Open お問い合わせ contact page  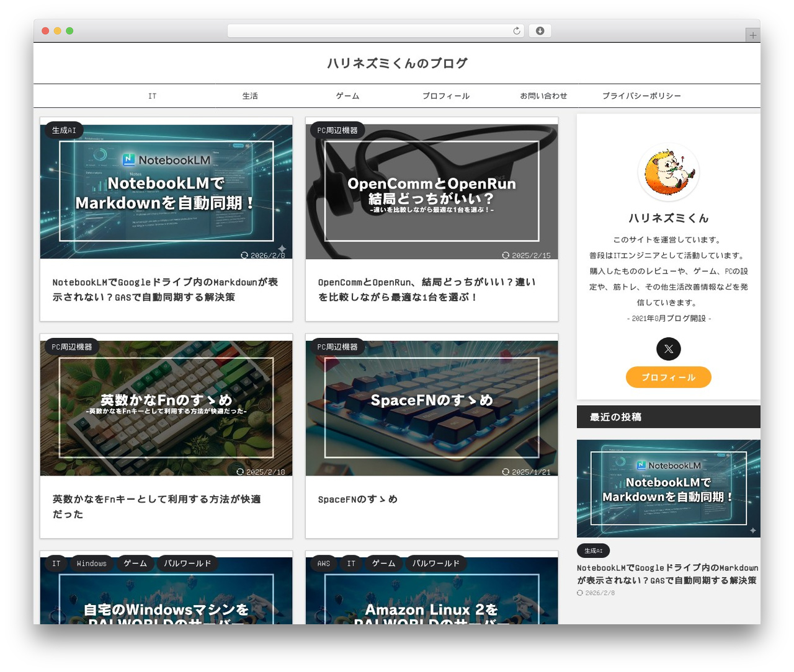[x=543, y=96]
